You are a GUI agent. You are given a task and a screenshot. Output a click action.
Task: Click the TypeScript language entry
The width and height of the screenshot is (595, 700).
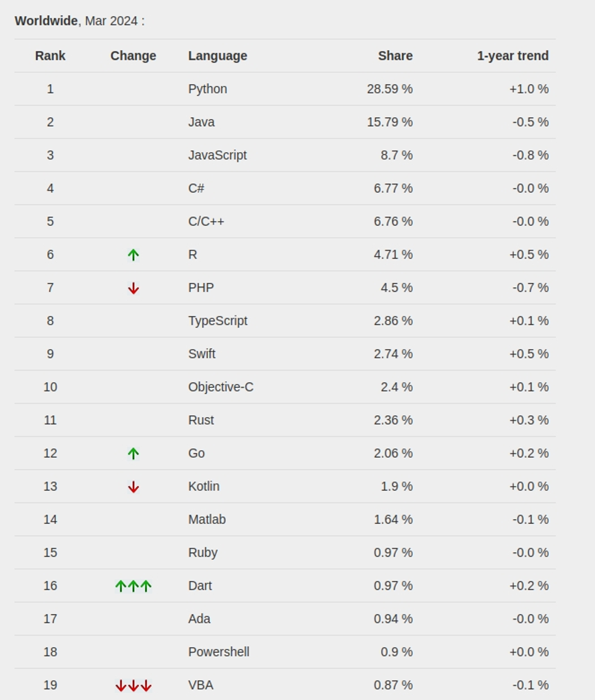217,321
